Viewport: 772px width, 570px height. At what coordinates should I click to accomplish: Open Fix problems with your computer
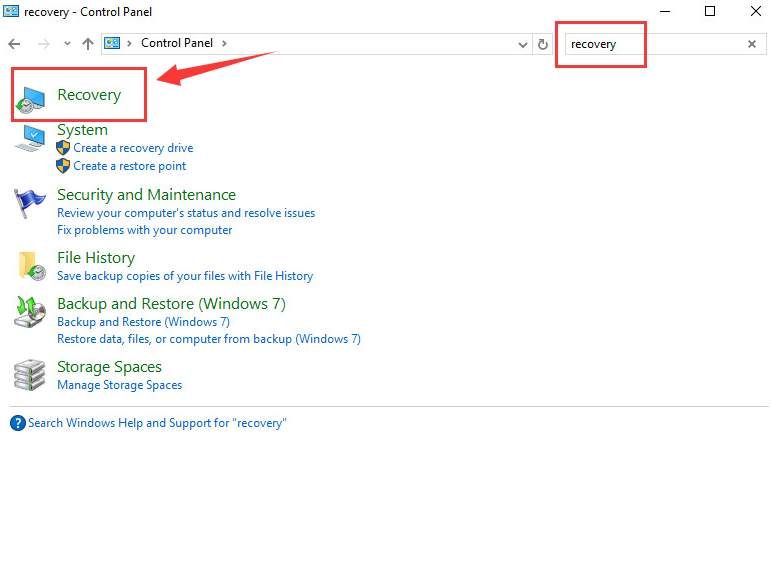pyautogui.click(x=144, y=230)
